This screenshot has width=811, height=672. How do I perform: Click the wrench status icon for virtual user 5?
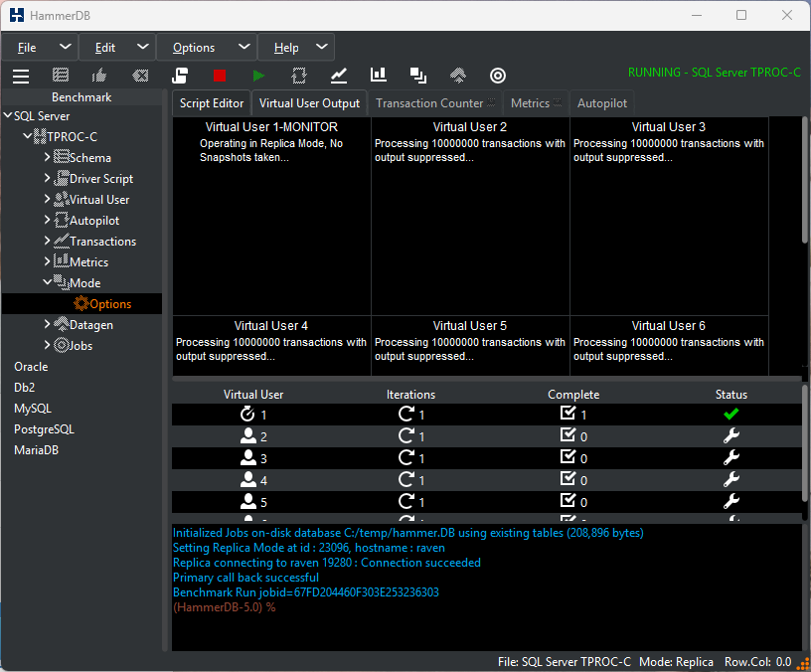coord(730,501)
